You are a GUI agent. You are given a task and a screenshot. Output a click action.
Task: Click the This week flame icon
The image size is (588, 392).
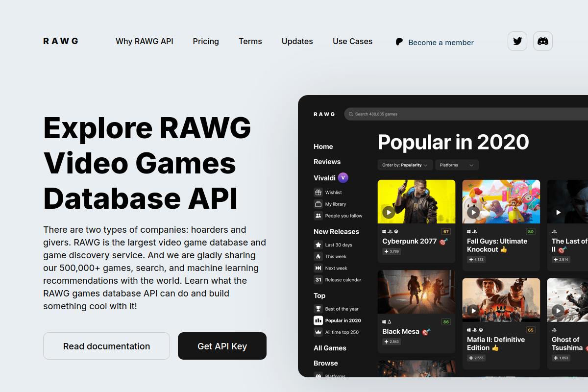[318, 256]
